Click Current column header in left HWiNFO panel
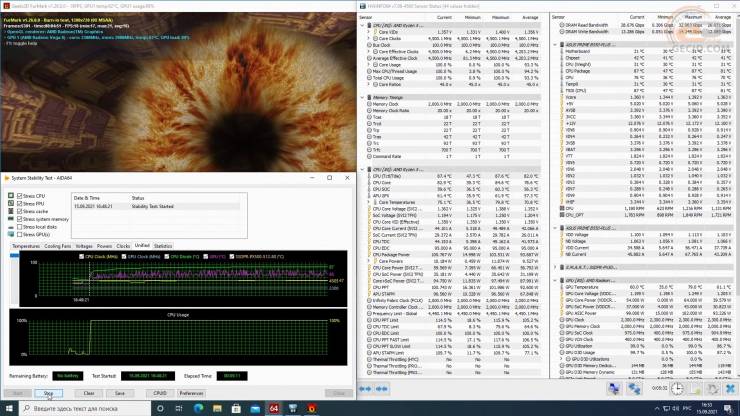The width and height of the screenshot is (740, 416). coord(444,17)
